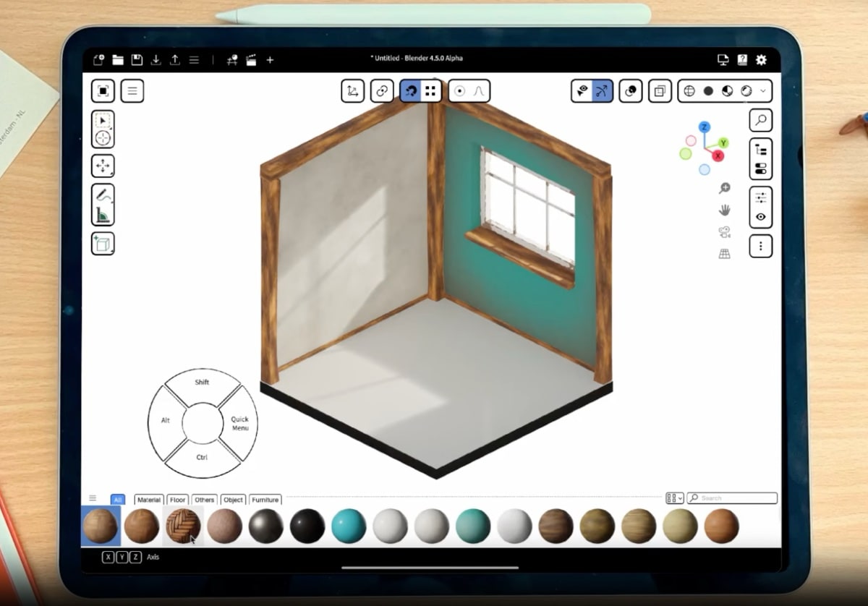Click the save file icon
This screenshot has height=606, width=868.
tap(137, 60)
